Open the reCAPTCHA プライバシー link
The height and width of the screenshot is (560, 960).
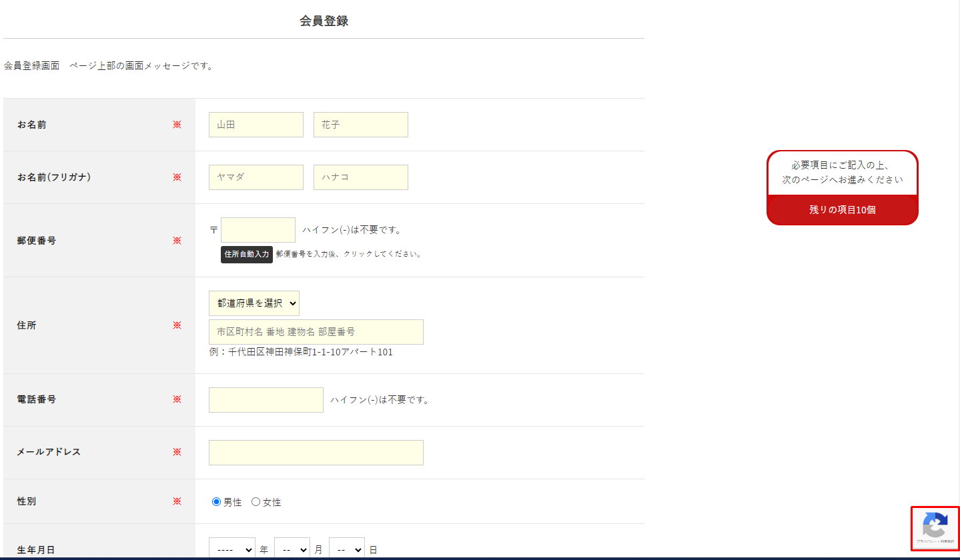(926, 542)
